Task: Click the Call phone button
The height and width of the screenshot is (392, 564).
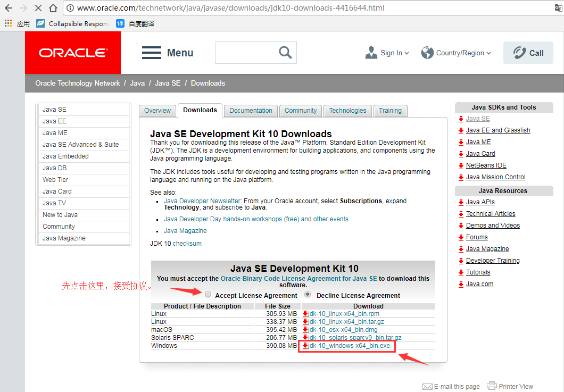Action: pyautogui.click(x=528, y=53)
